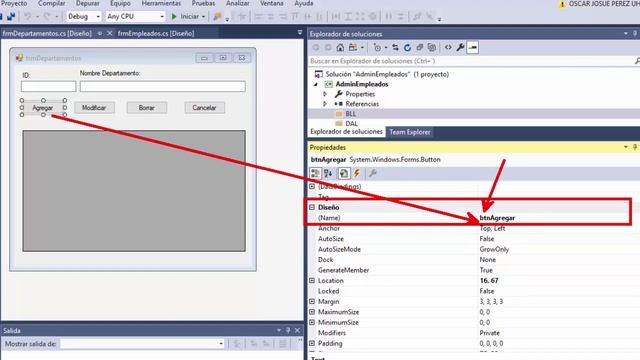This screenshot has width=640, height=360.
Task: Open the dropdown arrow next to Iniciar
Action: click(203, 17)
